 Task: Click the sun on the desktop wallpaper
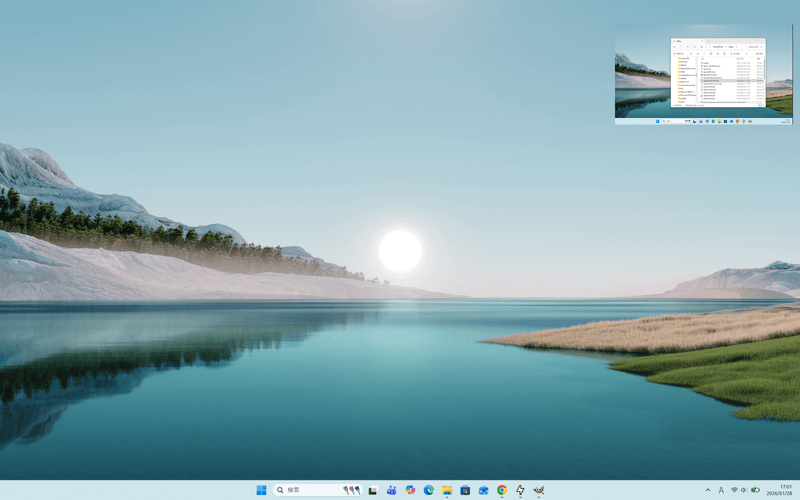[400, 251]
